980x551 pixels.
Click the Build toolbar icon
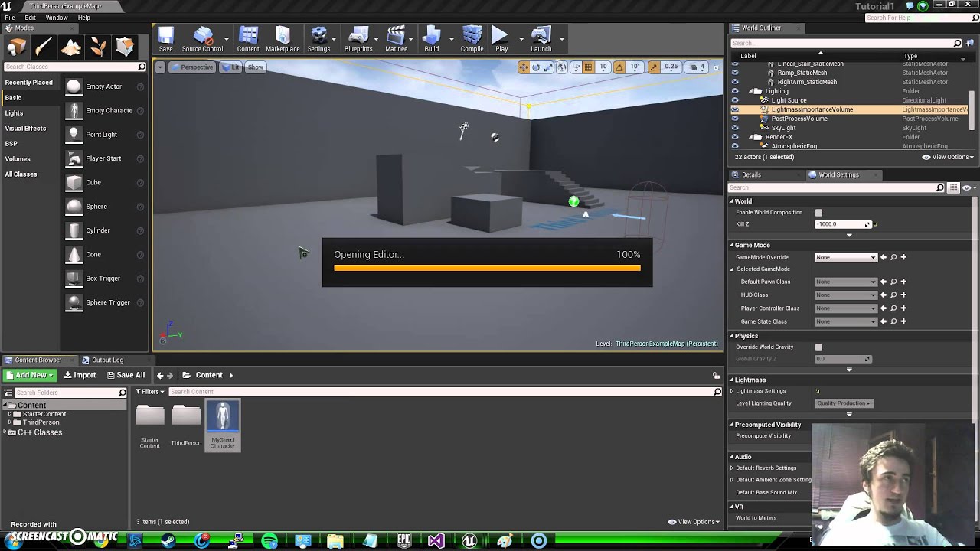(x=432, y=39)
